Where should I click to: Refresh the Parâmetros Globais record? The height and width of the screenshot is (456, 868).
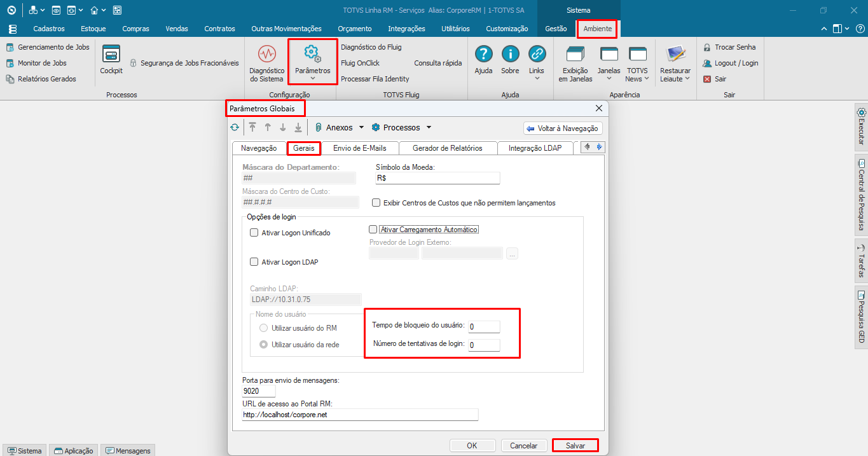coord(235,127)
